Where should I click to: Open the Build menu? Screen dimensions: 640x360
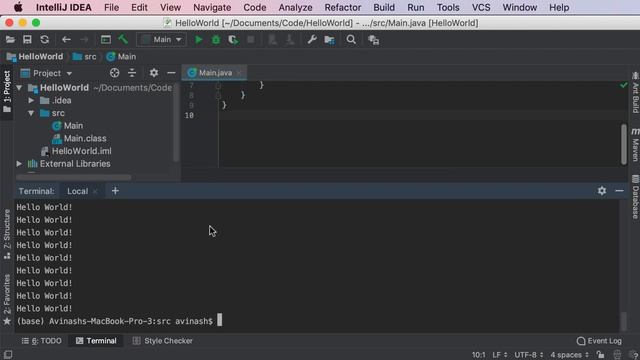tap(384, 7)
